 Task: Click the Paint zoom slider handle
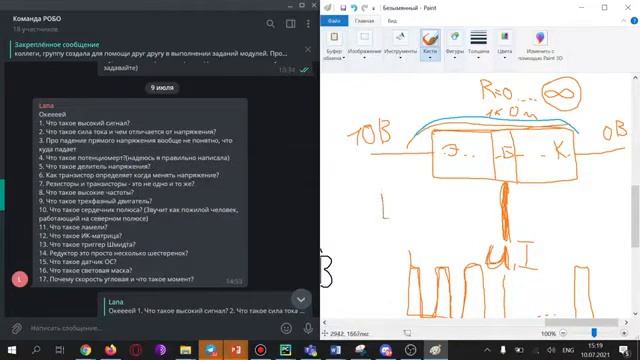594,333
